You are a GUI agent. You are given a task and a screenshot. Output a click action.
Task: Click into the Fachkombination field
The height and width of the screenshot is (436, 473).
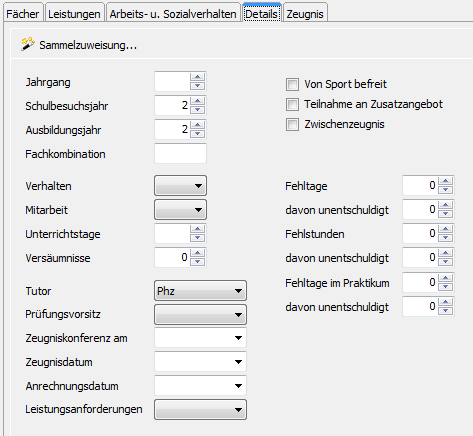point(180,154)
